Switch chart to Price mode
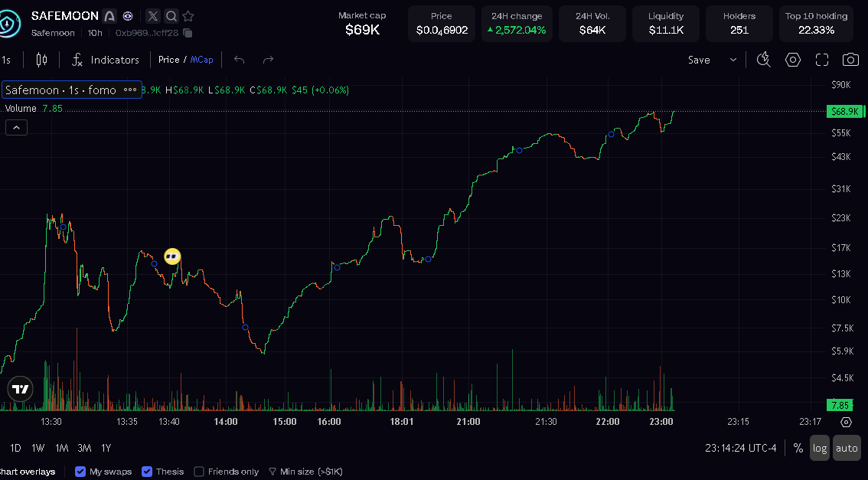The height and width of the screenshot is (480, 868). [x=169, y=60]
